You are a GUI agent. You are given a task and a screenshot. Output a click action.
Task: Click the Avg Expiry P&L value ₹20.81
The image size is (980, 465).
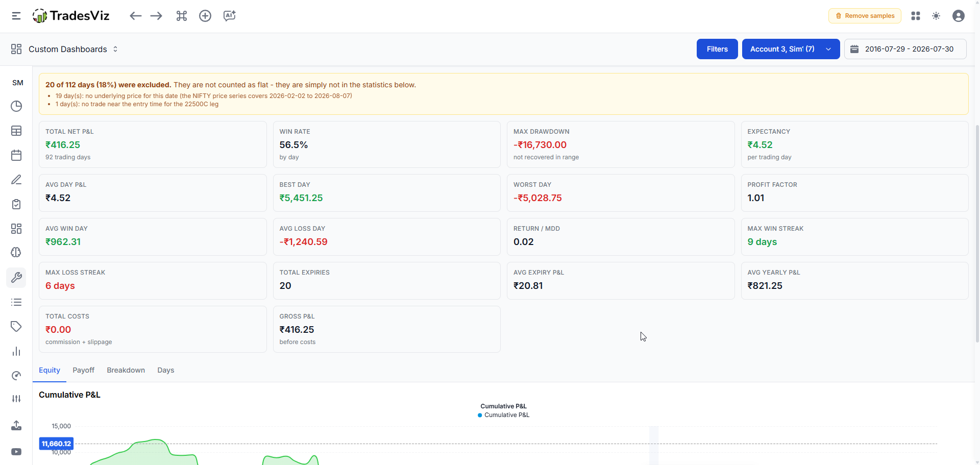pos(528,286)
